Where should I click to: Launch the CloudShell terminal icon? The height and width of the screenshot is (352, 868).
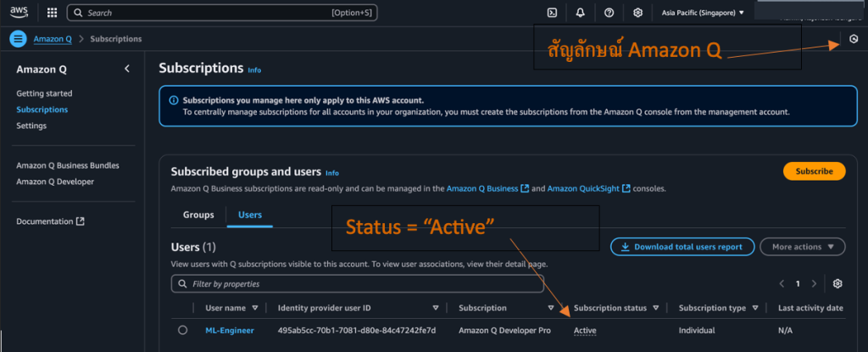552,13
